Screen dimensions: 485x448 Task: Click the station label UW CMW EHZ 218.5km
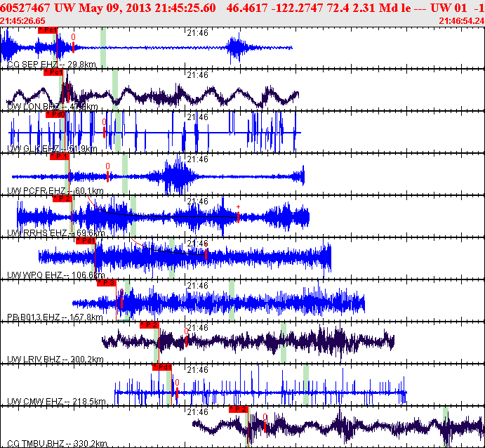tap(56, 401)
